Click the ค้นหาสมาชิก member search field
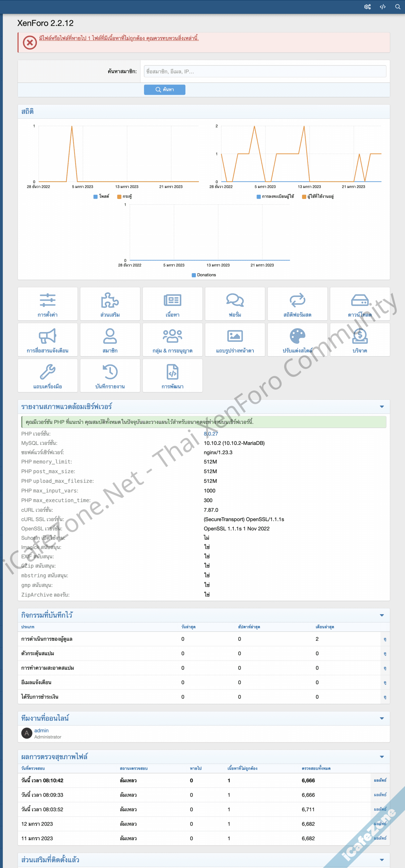 coord(265,71)
